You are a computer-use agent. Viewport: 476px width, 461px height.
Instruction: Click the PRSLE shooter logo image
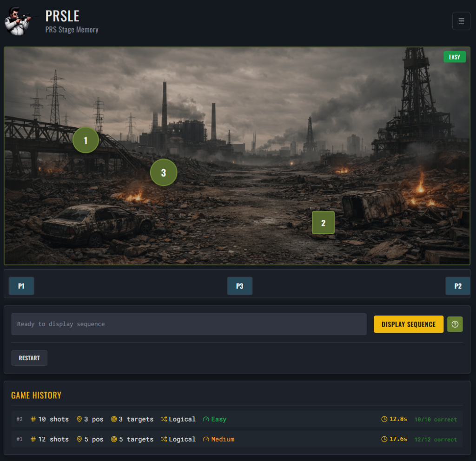pos(19,21)
